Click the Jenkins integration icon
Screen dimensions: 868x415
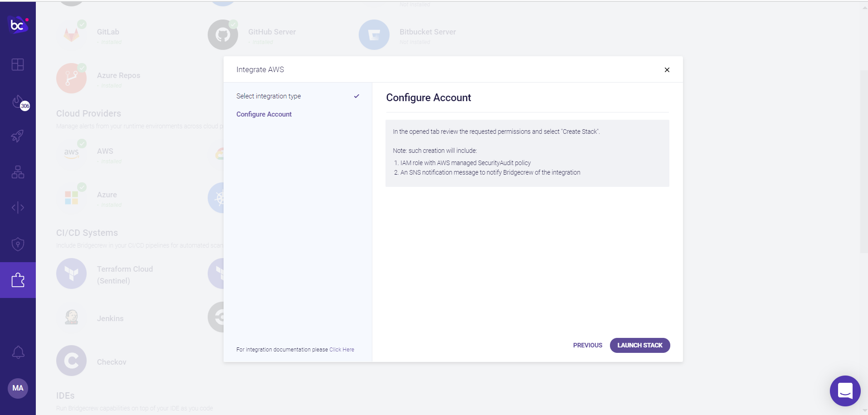pyautogui.click(x=71, y=317)
